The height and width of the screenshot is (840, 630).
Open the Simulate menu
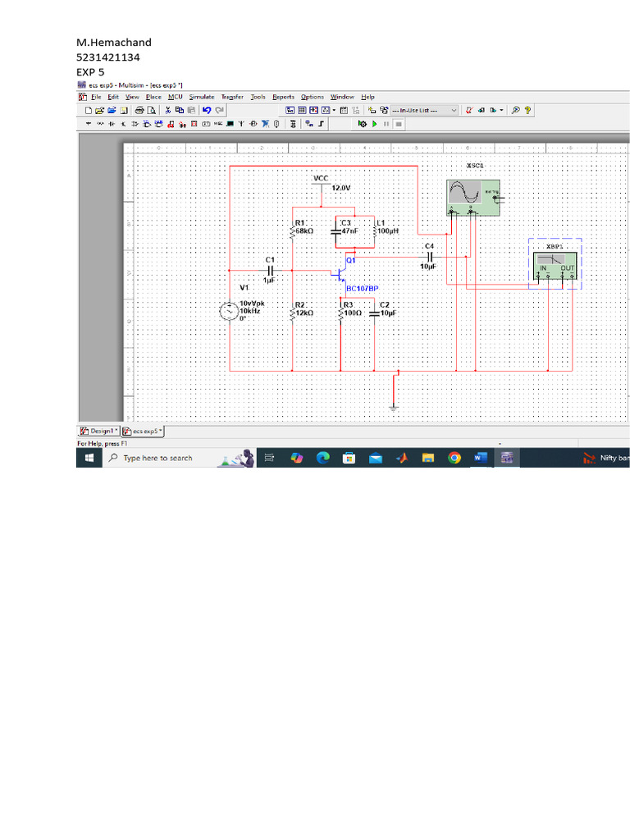coord(202,97)
